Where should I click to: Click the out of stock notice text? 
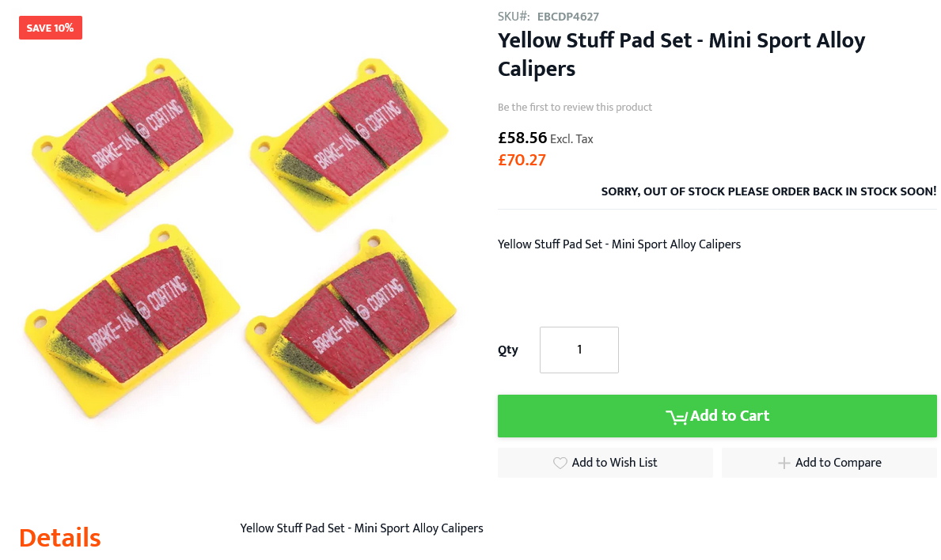tap(768, 191)
